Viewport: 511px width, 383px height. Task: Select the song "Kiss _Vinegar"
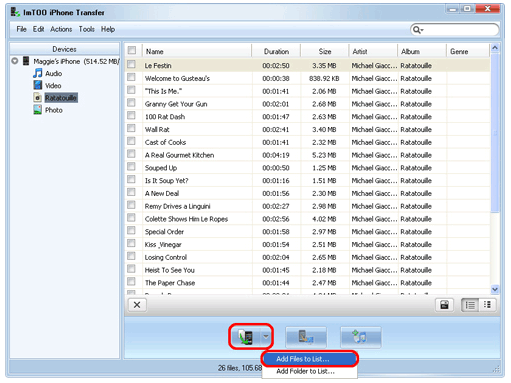(x=163, y=245)
